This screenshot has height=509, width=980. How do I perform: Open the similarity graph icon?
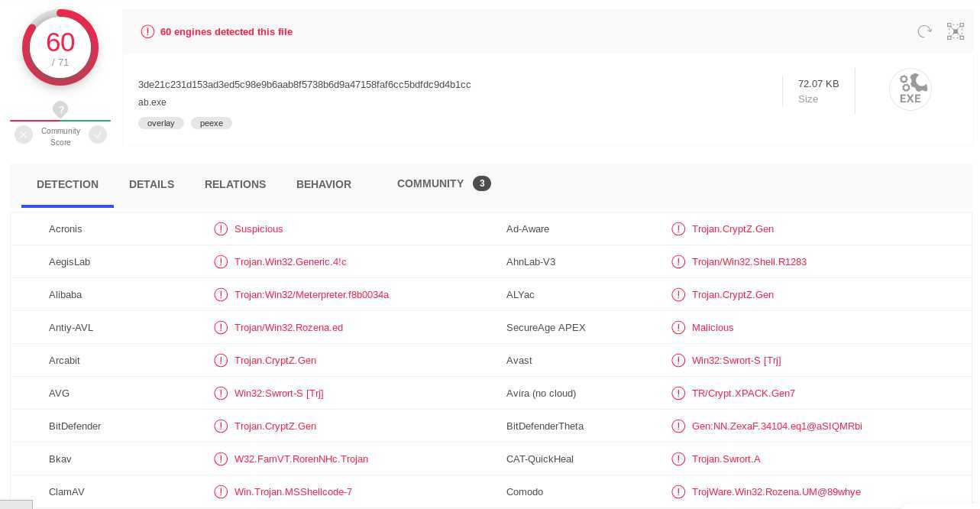pos(956,31)
